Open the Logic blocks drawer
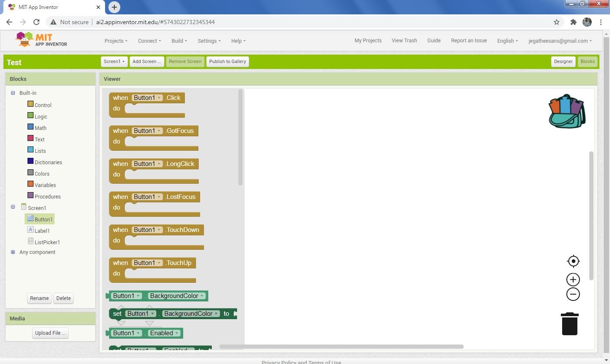This screenshot has height=364, width=610. (x=41, y=116)
